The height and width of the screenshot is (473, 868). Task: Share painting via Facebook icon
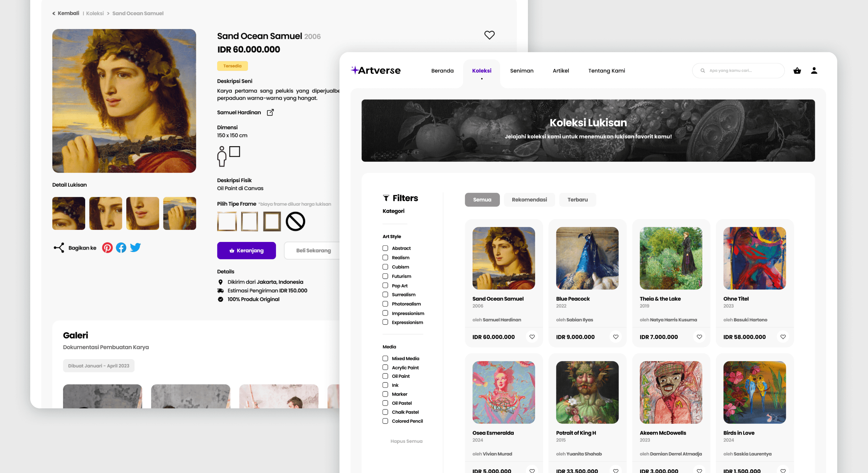(121, 248)
